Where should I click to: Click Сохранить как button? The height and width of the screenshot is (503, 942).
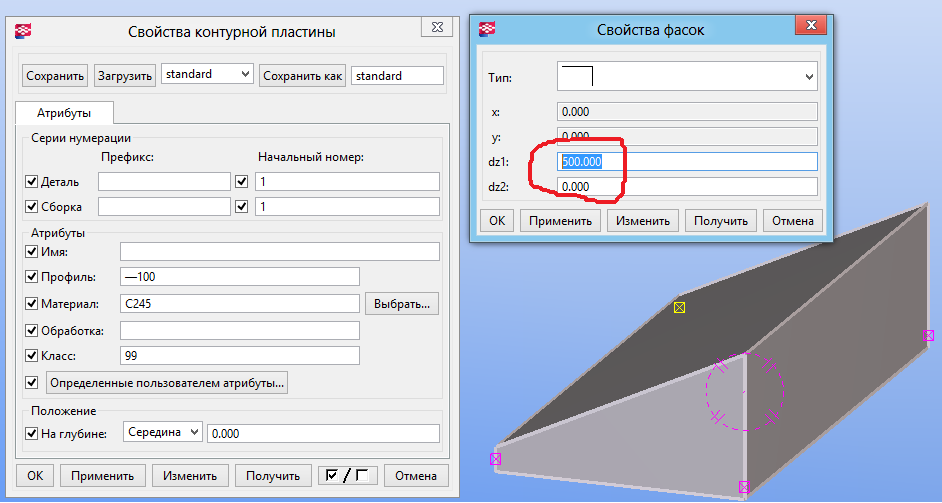[303, 76]
